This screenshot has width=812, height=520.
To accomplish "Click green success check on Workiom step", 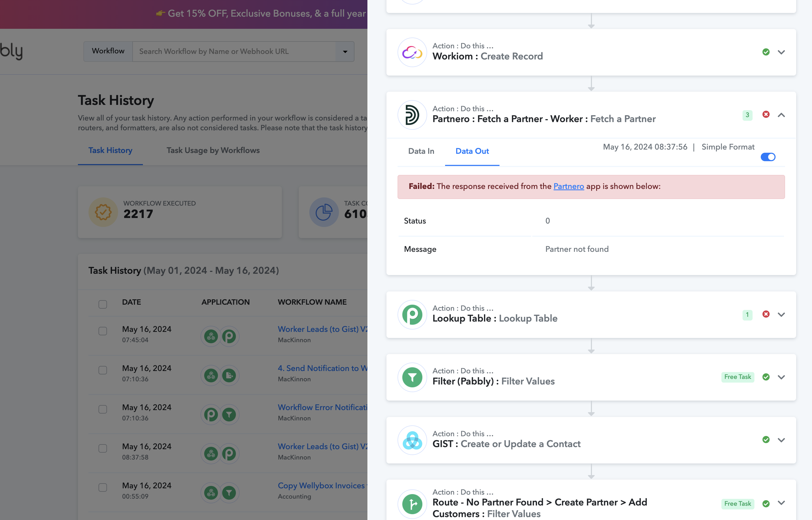I will 766,52.
